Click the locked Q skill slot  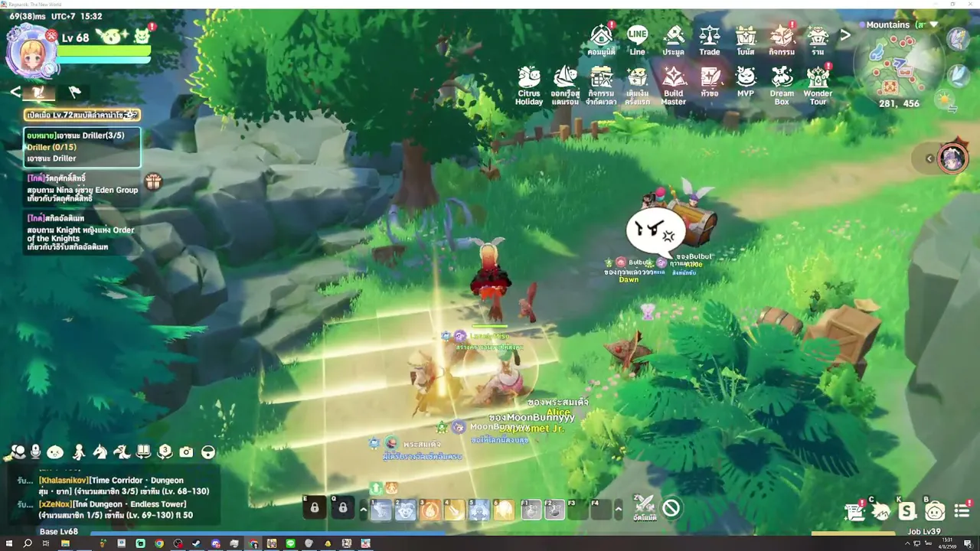342,508
